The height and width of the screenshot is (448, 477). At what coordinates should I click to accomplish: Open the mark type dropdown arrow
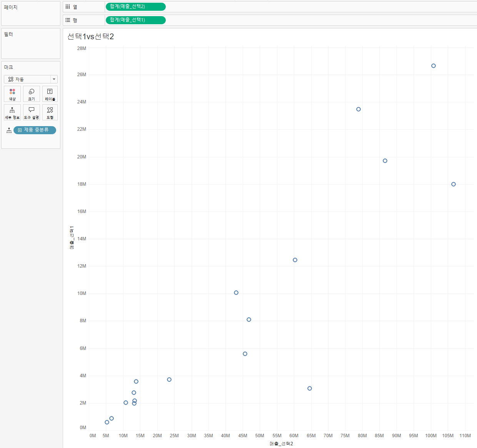click(x=54, y=79)
